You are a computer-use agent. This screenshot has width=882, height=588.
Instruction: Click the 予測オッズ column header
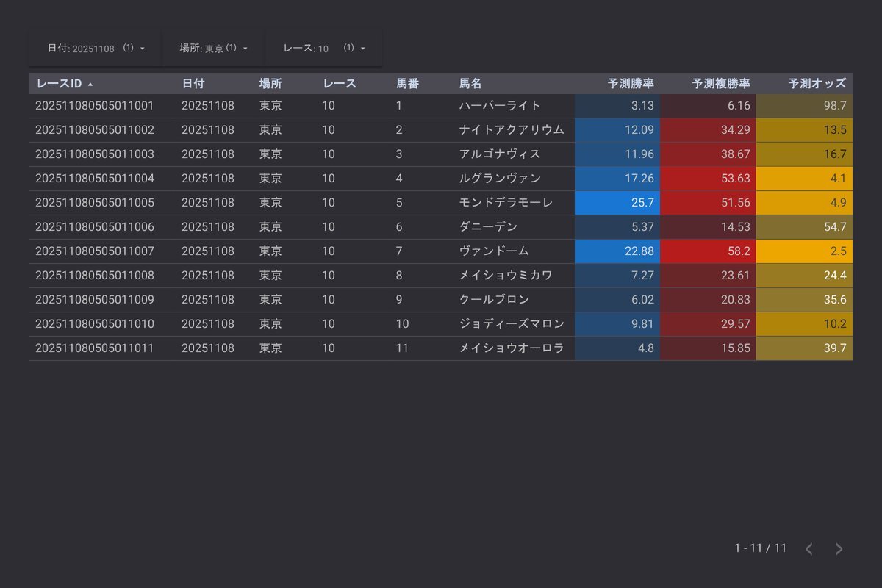tap(817, 84)
